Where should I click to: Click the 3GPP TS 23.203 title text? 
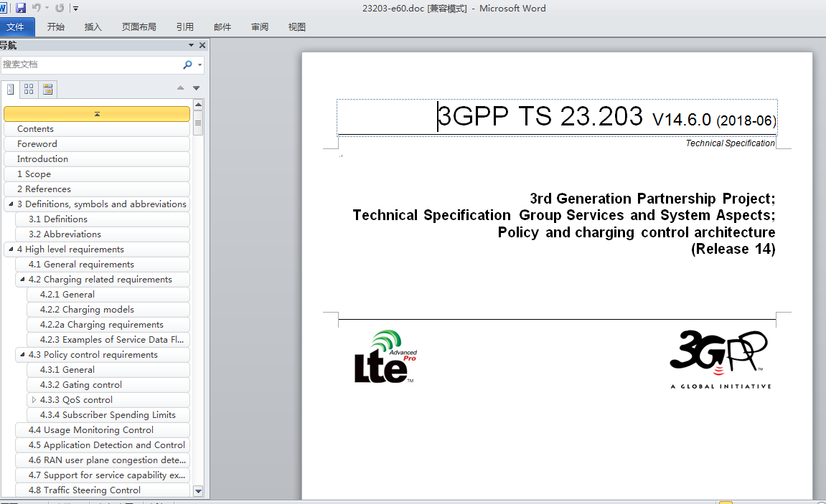point(540,116)
